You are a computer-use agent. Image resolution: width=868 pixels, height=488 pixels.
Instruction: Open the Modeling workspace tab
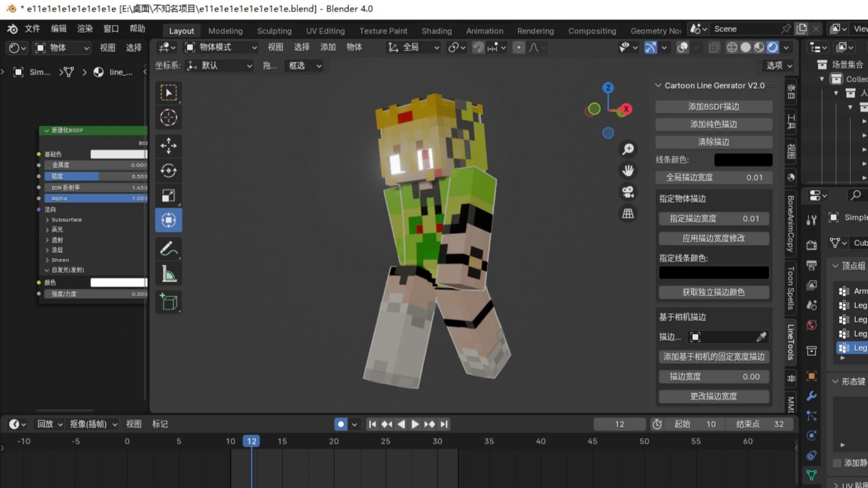[x=225, y=31]
